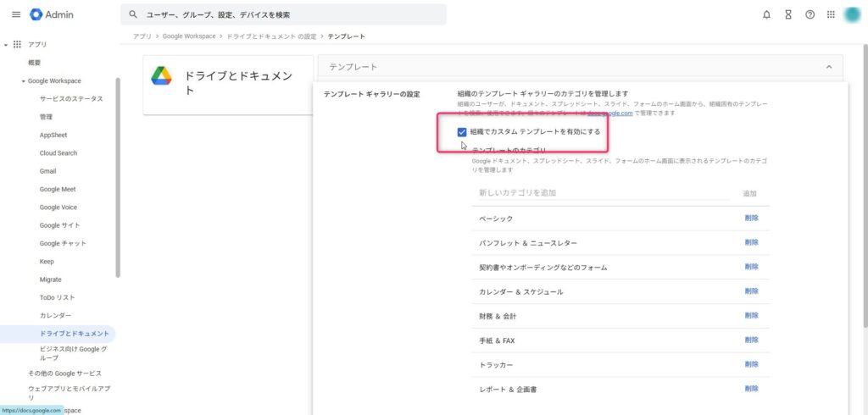This screenshot has width=868, height=415.
Task: Go to Google Workspace breadcrumb
Action: (189, 36)
